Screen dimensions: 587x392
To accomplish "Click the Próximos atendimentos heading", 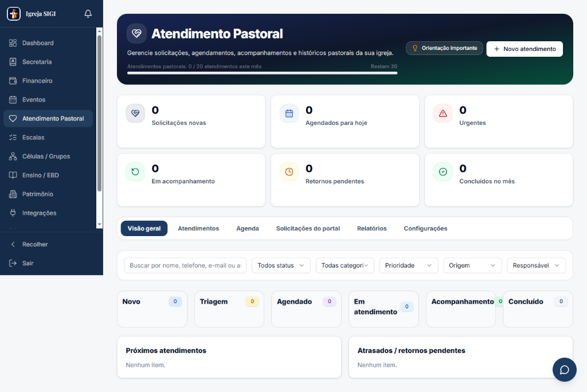I will pos(166,351).
